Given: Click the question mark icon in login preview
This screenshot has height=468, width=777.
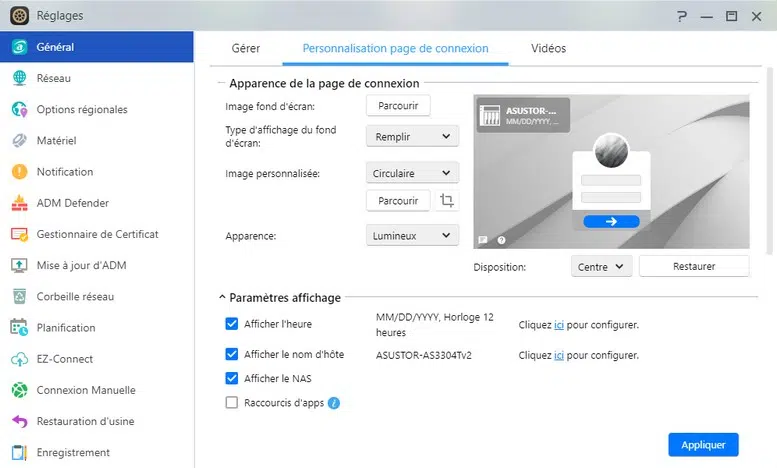Looking at the screenshot, I should [x=501, y=240].
